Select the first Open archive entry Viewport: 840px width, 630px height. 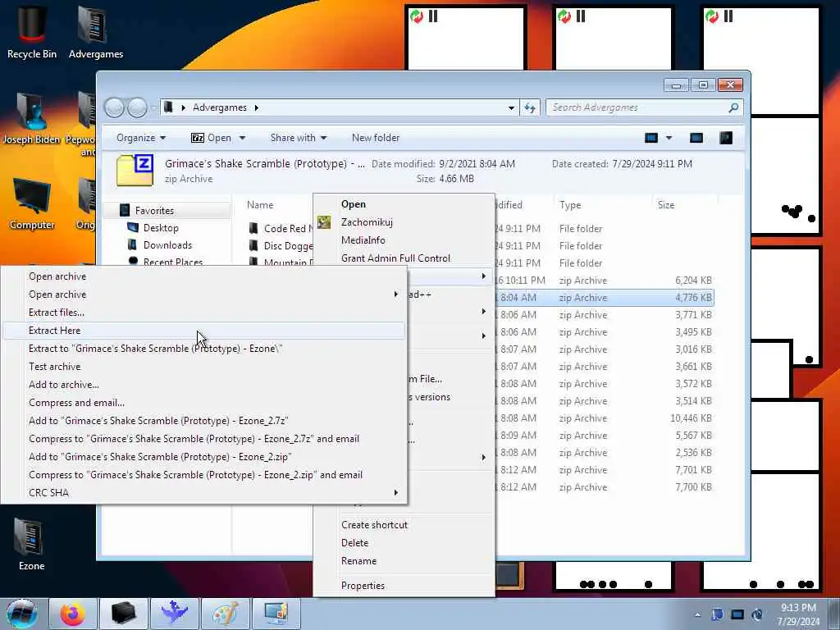tap(203, 276)
